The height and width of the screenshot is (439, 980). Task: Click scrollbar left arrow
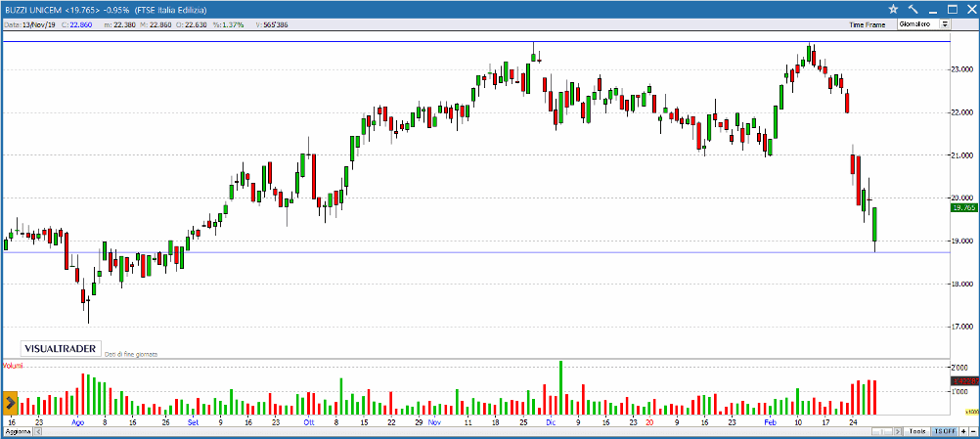pyautogui.click(x=38, y=431)
